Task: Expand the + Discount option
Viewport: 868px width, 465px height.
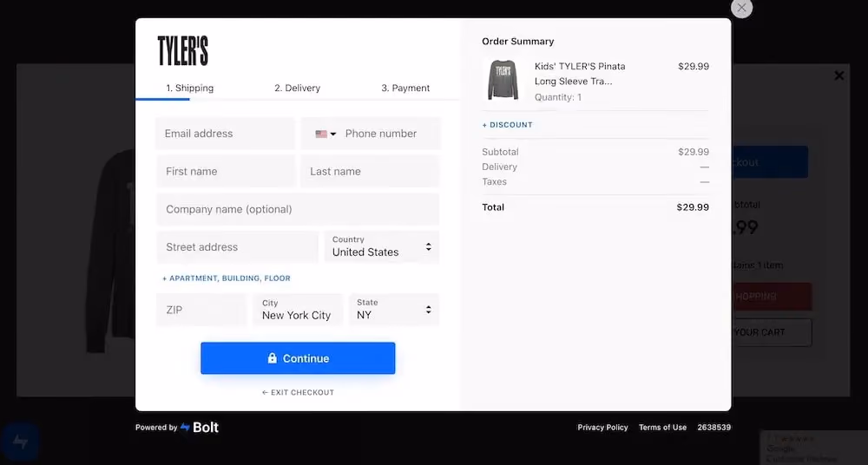Action: tap(507, 125)
